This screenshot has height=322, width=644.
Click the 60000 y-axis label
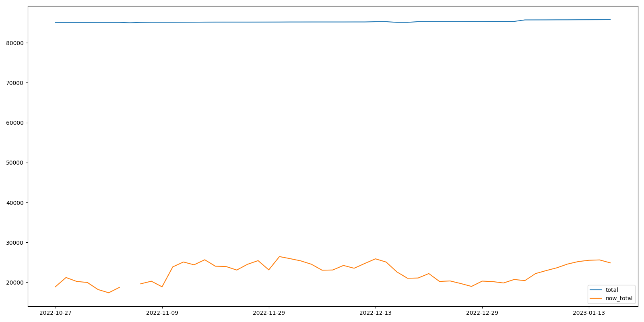[x=16, y=123]
